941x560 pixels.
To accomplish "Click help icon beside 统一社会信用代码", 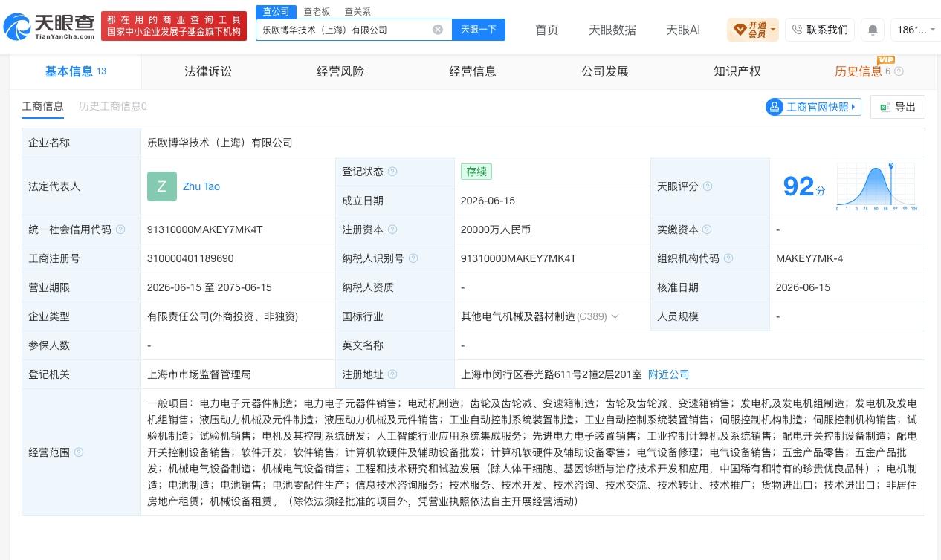I will (x=120, y=229).
